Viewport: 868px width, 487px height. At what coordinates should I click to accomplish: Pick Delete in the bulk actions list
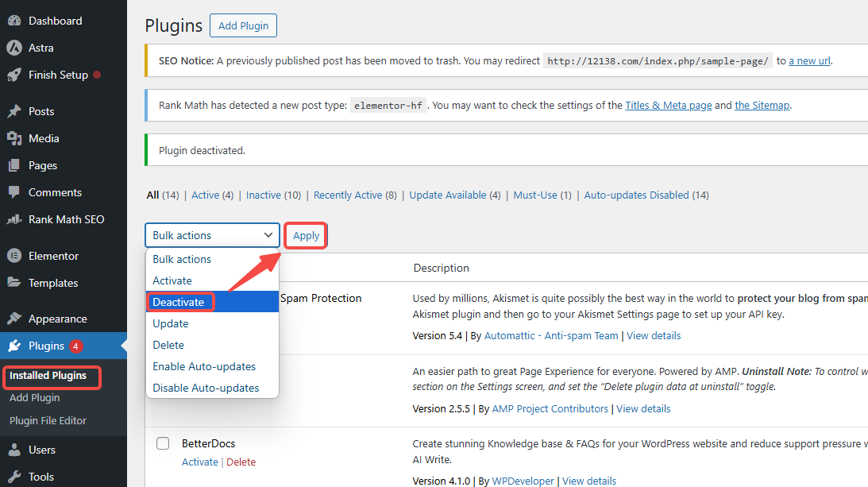[x=168, y=345]
